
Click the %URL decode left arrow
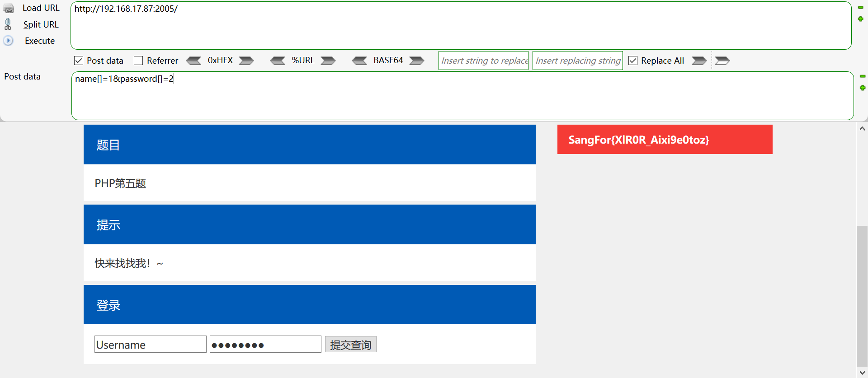(x=278, y=61)
